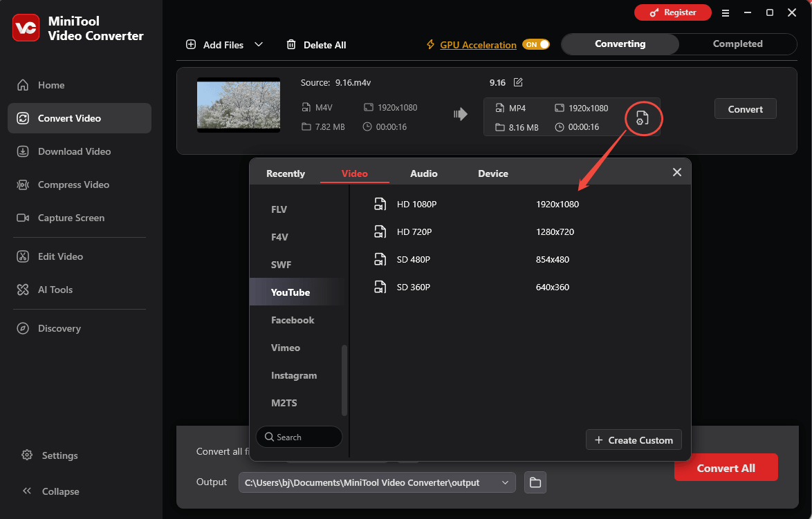Choose the 1280x720 resolution entry
812x519 pixels.
pos(555,232)
